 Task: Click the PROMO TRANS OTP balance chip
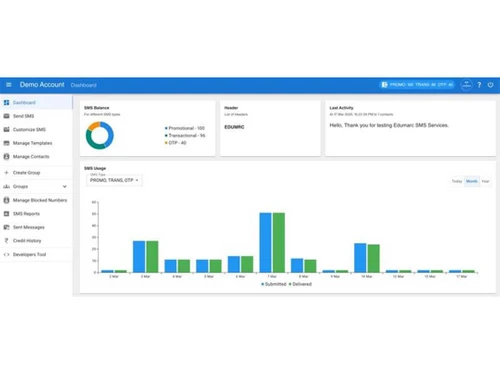(x=417, y=85)
